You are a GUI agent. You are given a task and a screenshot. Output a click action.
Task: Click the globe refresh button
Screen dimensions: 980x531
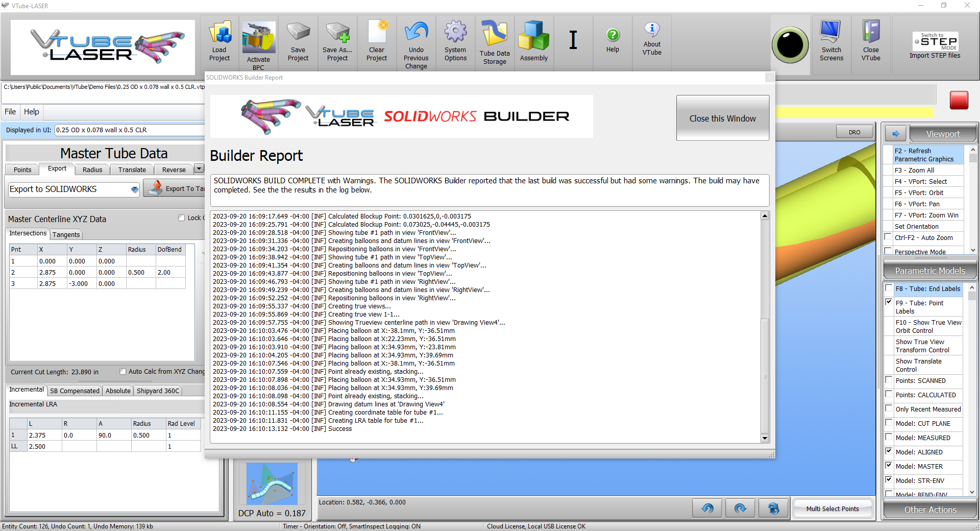(x=773, y=508)
